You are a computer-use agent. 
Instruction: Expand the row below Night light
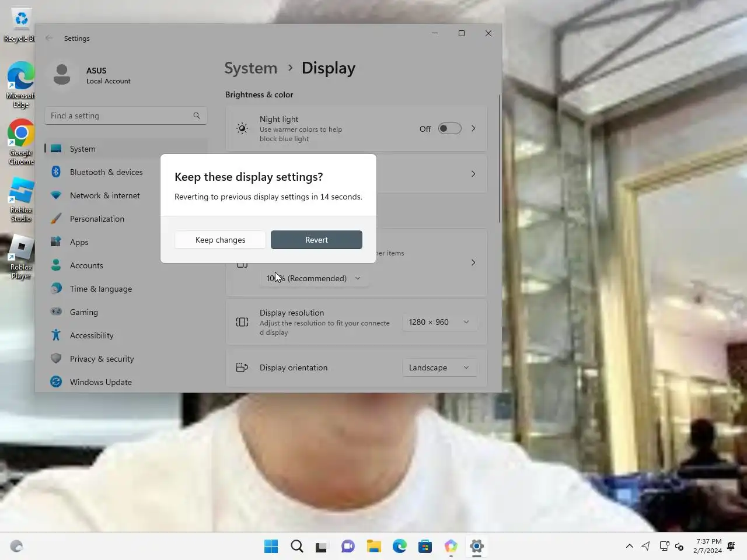click(473, 174)
